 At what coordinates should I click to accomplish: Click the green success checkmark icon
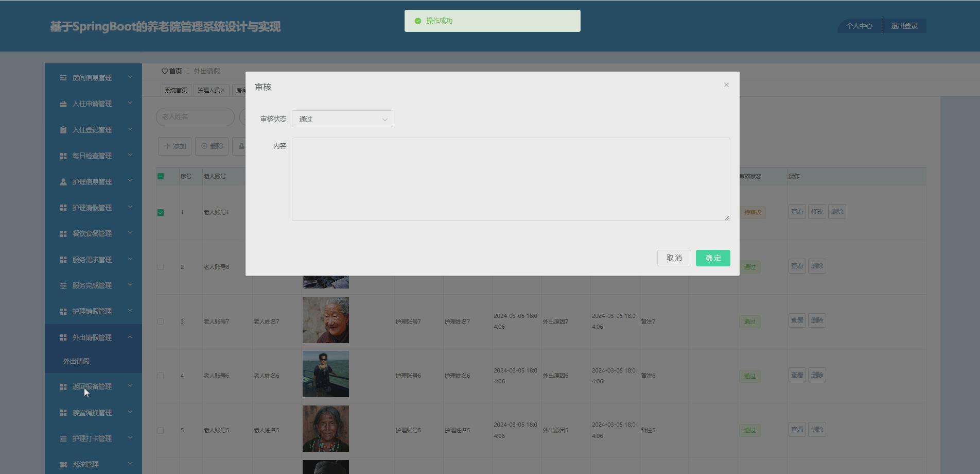[418, 21]
